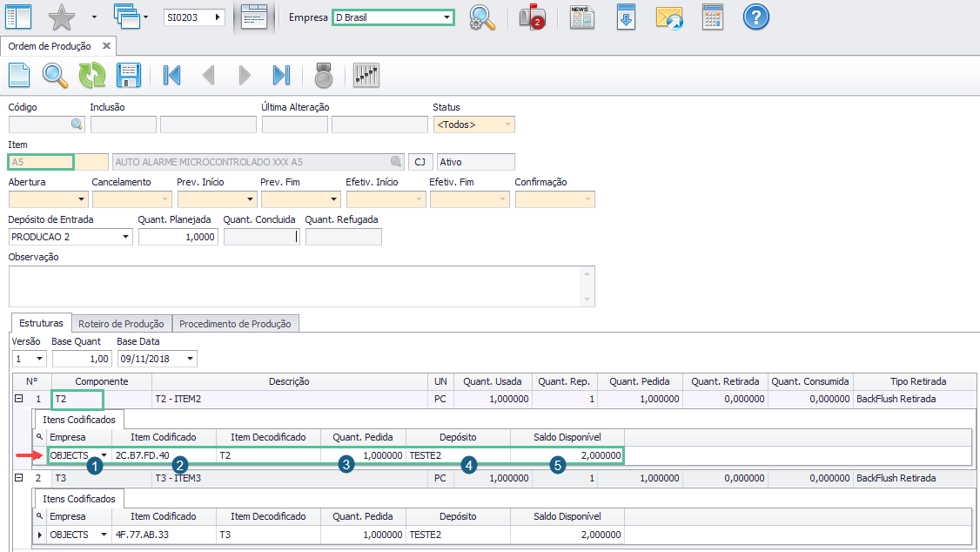The image size is (980, 552).
Task: Click the SI0203 screen code field
Action: (x=194, y=17)
